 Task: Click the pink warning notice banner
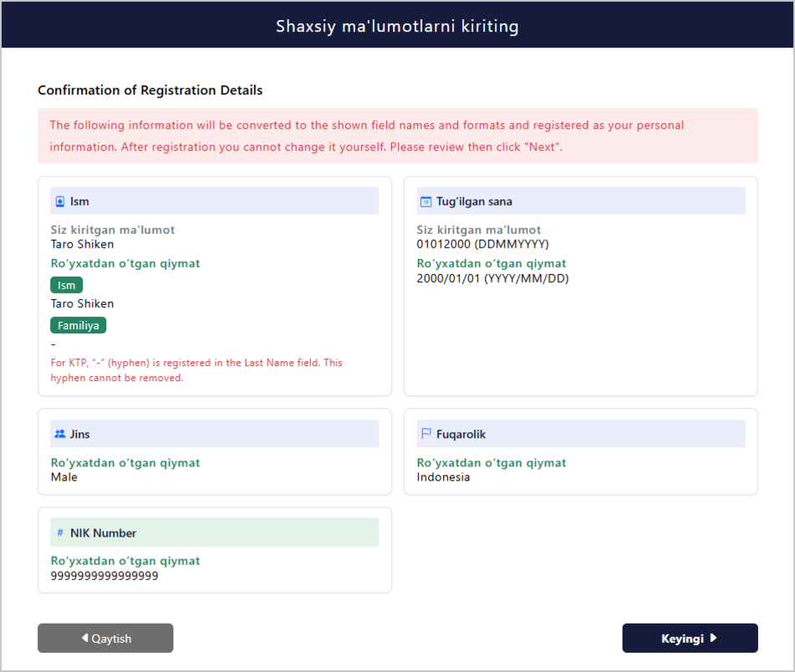(x=398, y=135)
